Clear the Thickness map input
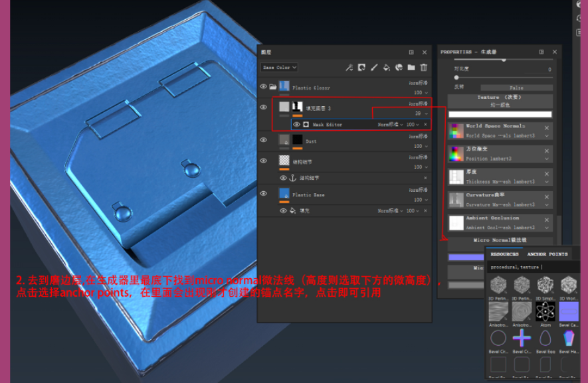 (x=547, y=174)
